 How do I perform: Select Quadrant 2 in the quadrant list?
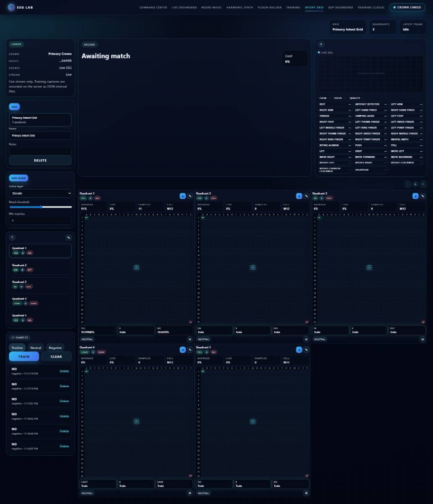tap(40, 268)
